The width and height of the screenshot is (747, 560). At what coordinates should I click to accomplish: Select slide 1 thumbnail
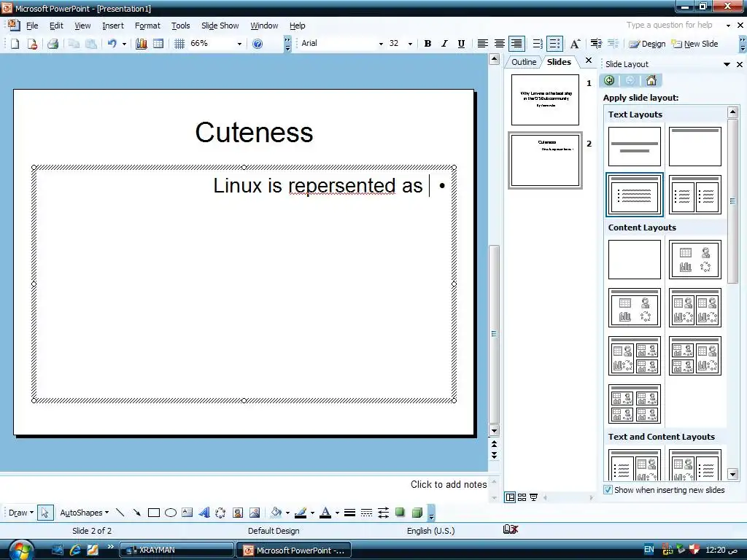pyautogui.click(x=545, y=99)
